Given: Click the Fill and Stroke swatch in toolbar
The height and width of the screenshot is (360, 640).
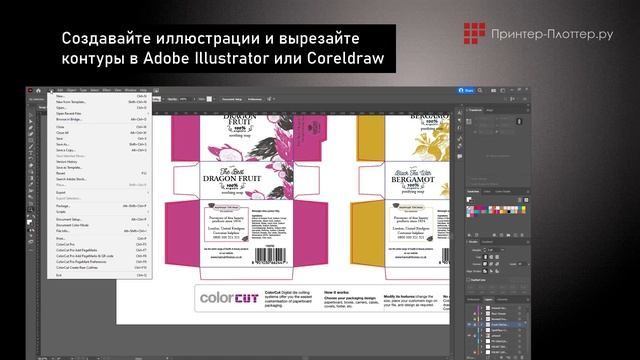Looking at the screenshot, I should (30, 222).
